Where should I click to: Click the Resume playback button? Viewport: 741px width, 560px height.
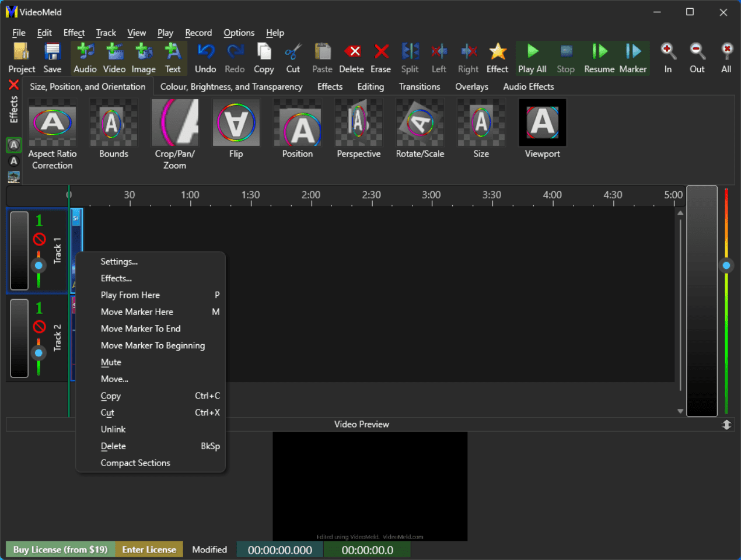point(599,58)
